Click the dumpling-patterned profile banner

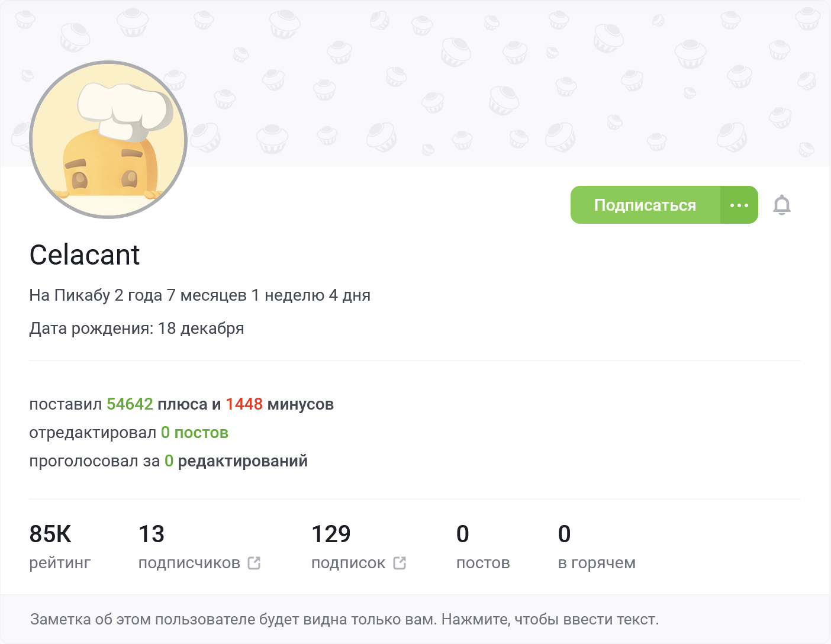pyautogui.click(x=474, y=83)
